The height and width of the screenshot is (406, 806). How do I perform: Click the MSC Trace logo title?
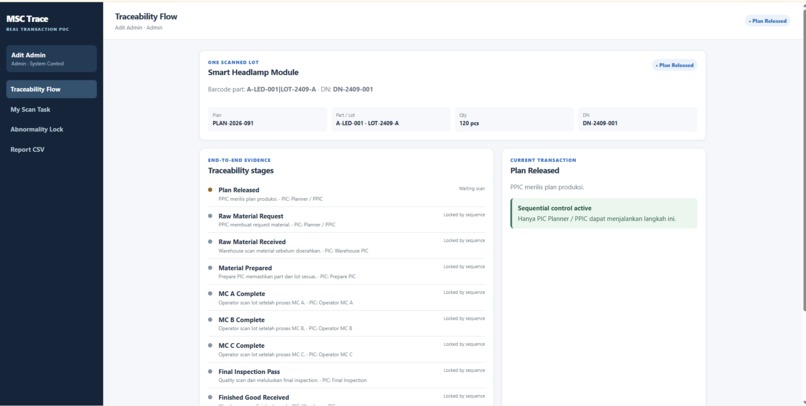pyautogui.click(x=27, y=19)
